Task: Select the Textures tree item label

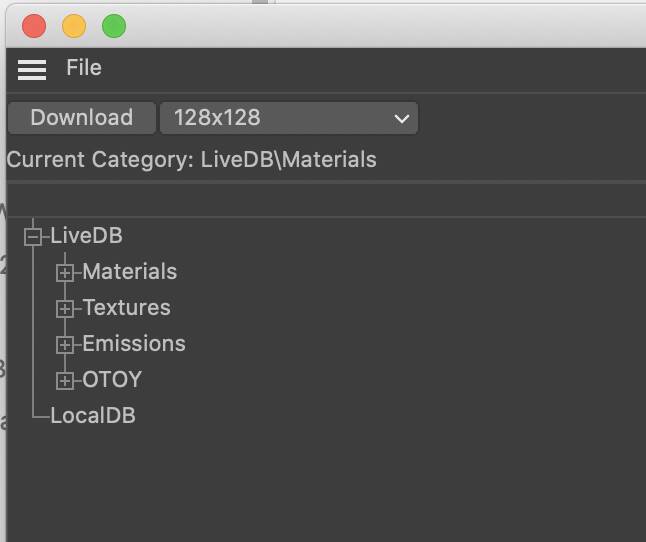Action: click(x=126, y=308)
